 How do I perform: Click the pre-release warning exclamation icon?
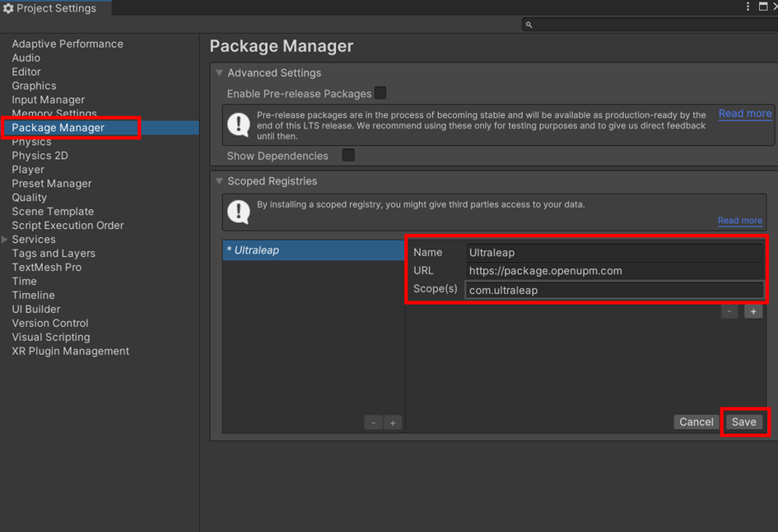(x=239, y=125)
